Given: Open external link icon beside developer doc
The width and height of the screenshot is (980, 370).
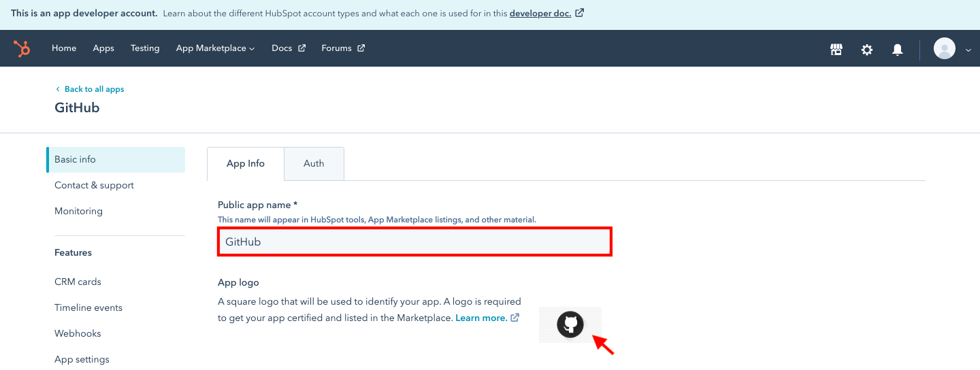Looking at the screenshot, I should [x=580, y=12].
